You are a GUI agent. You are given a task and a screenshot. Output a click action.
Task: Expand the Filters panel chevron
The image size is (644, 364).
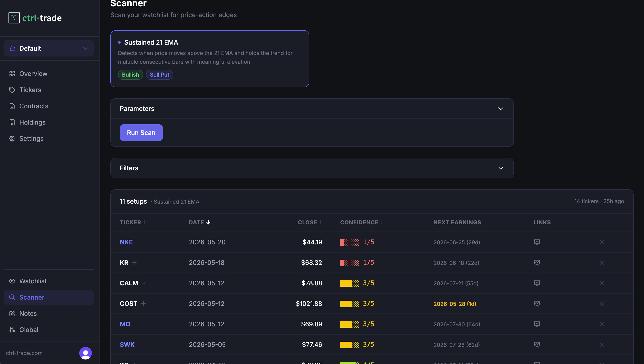tap(501, 168)
